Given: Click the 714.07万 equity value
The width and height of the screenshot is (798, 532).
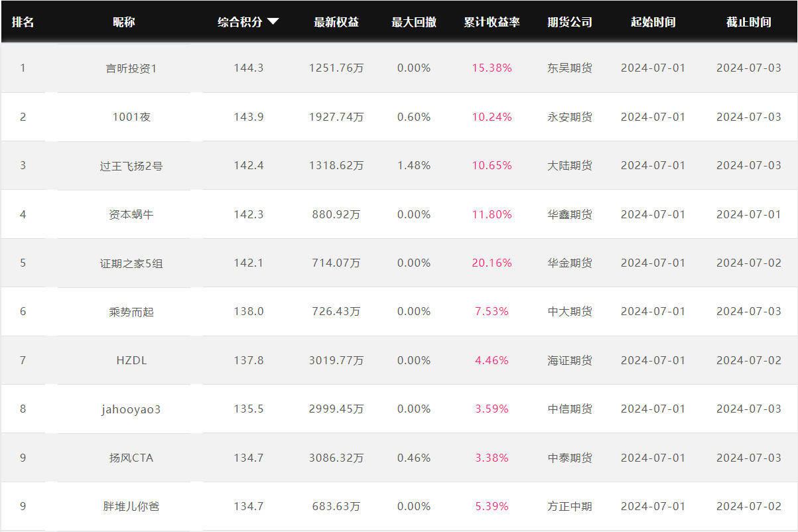Looking at the screenshot, I should (x=336, y=263).
